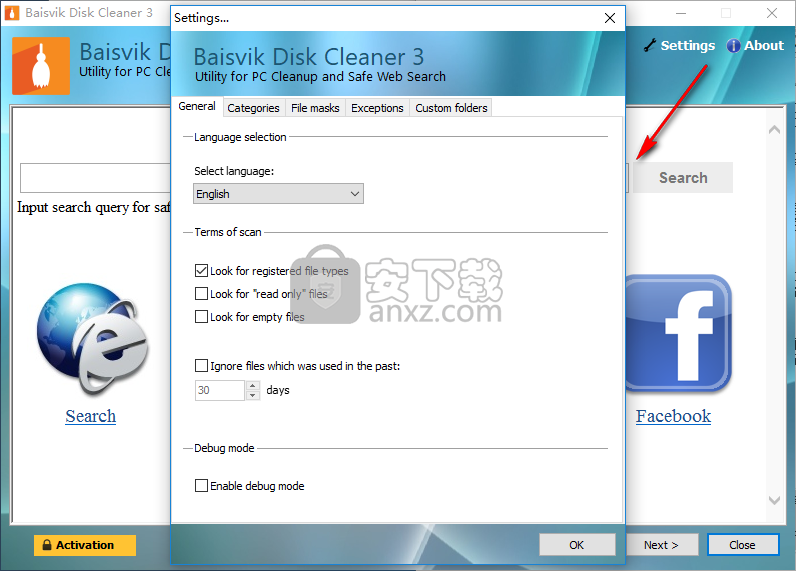The image size is (796, 571).
Task: Close the Baisvik Disk Cleaner main window
Action: (x=772, y=13)
